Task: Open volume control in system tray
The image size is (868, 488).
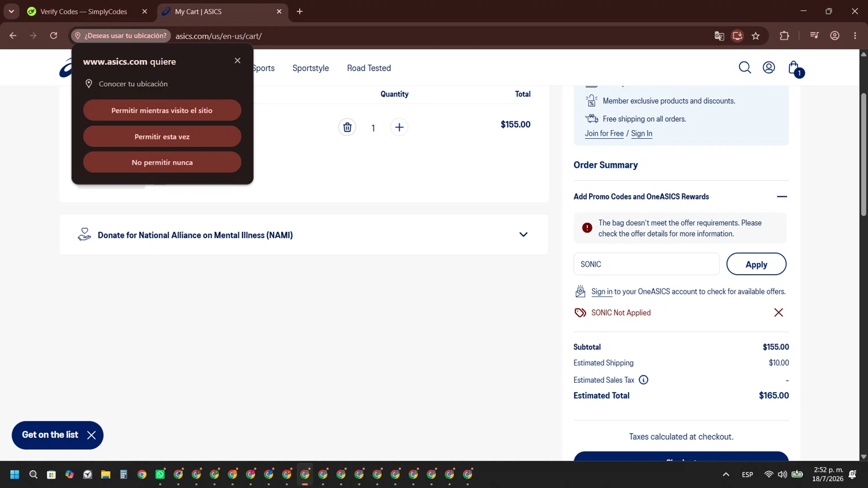Action: 782,475
